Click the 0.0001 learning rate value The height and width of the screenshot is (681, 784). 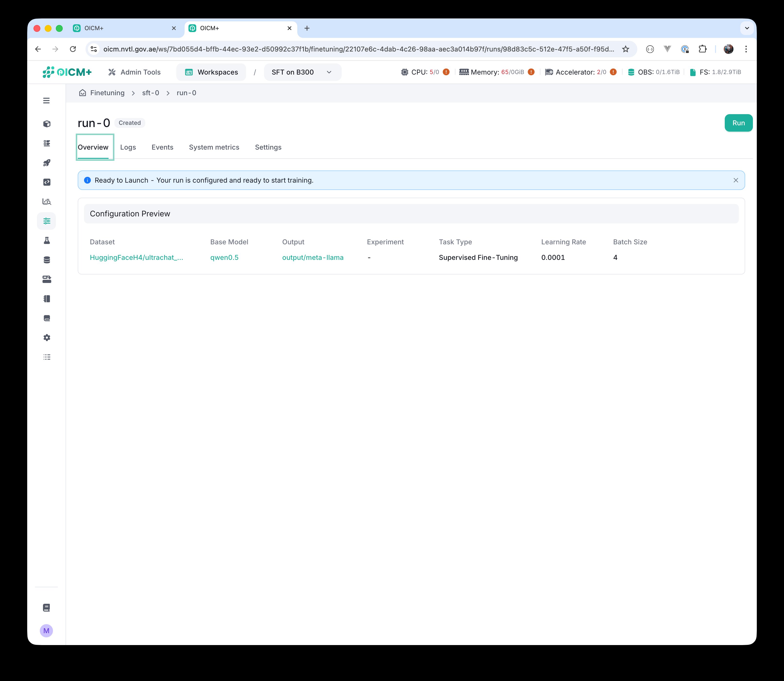pyautogui.click(x=553, y=258)
